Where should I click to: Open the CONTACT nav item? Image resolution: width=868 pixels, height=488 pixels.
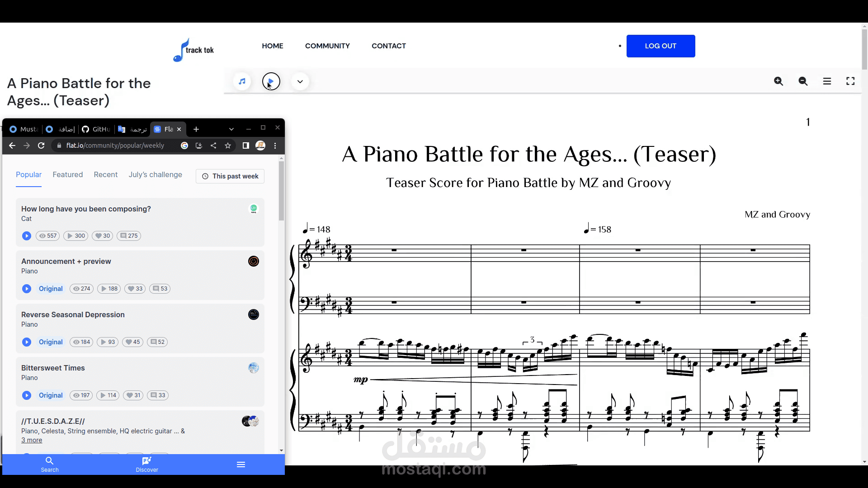[389, 46]
